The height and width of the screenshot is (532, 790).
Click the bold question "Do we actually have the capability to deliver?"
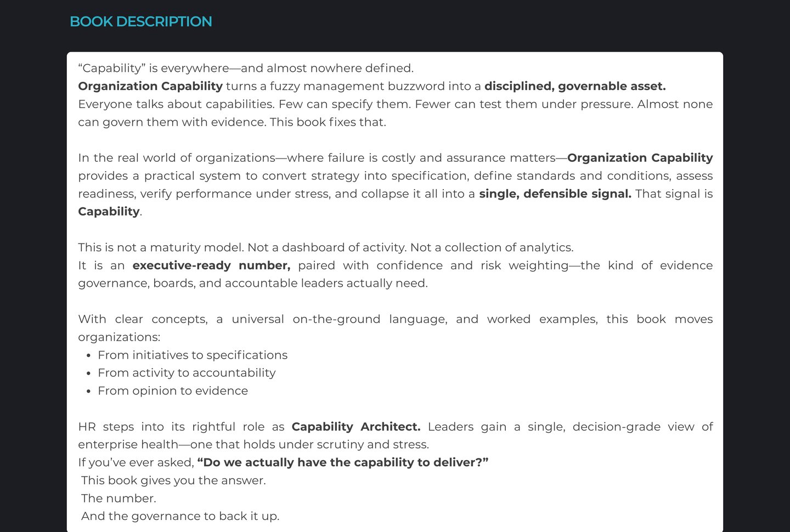click(342, 462)
